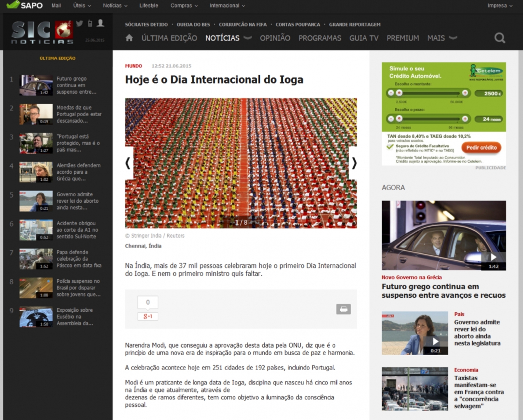
Task: Expand the NOTÍCIAS dropdown arrow
Action: coord(248,38)
